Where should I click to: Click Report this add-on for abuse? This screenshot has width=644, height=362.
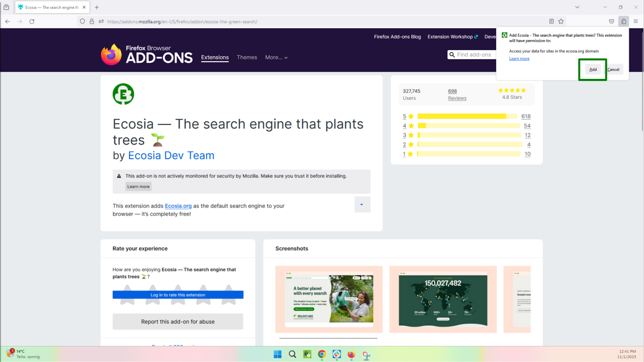[x=178, y=322]
